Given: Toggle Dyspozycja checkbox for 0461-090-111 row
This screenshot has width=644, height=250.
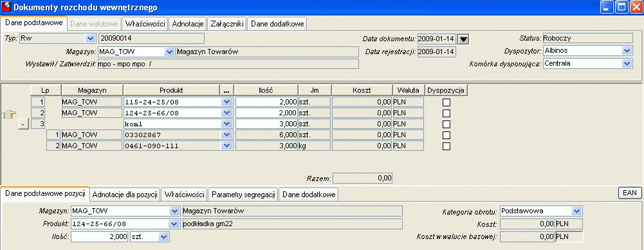Looking at the screenshot, I should click(x=446, y=146).
